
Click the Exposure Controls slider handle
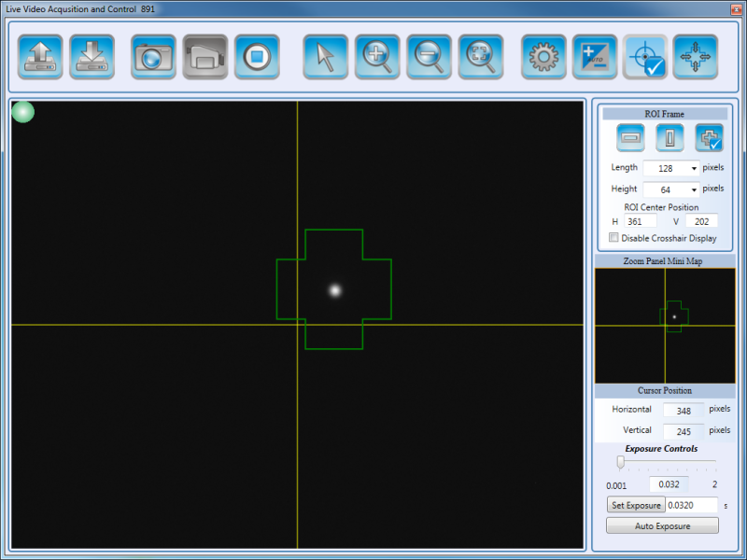click(x=620, y=462)
